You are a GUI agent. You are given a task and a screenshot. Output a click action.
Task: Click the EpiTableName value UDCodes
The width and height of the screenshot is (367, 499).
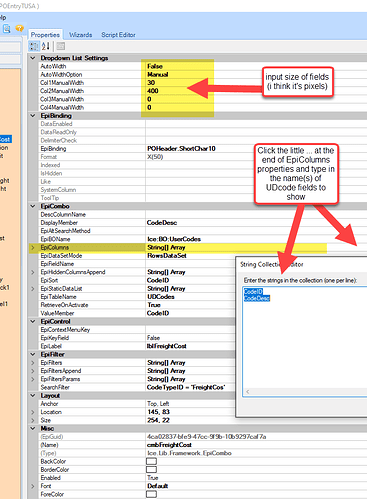point(161,297)
